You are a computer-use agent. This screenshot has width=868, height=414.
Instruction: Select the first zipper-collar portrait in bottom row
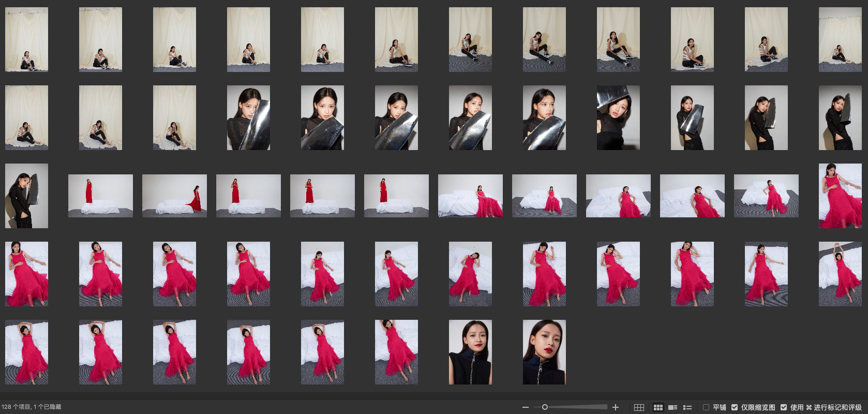click(x=470, y=352)
